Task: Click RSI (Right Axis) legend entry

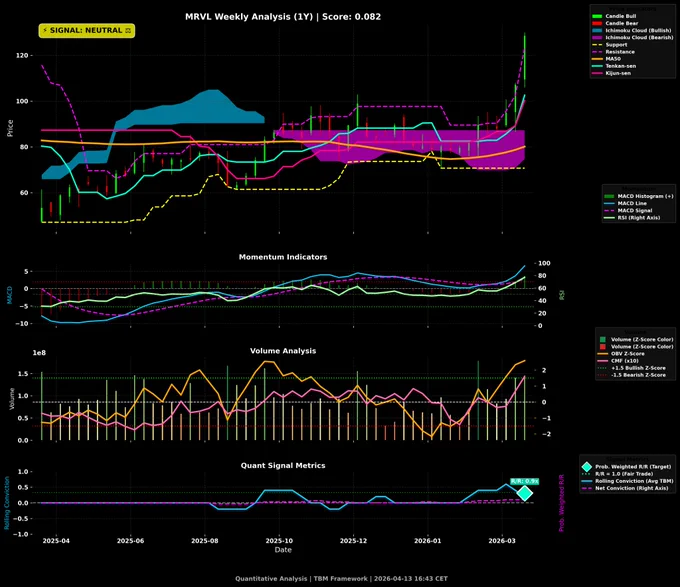Action: 632,218
